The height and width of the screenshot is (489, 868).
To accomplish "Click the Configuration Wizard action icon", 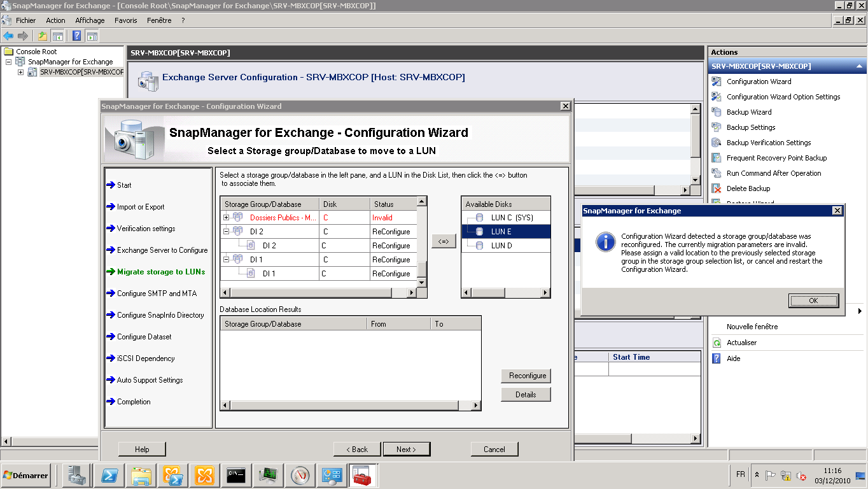I will tap(716, 81).
